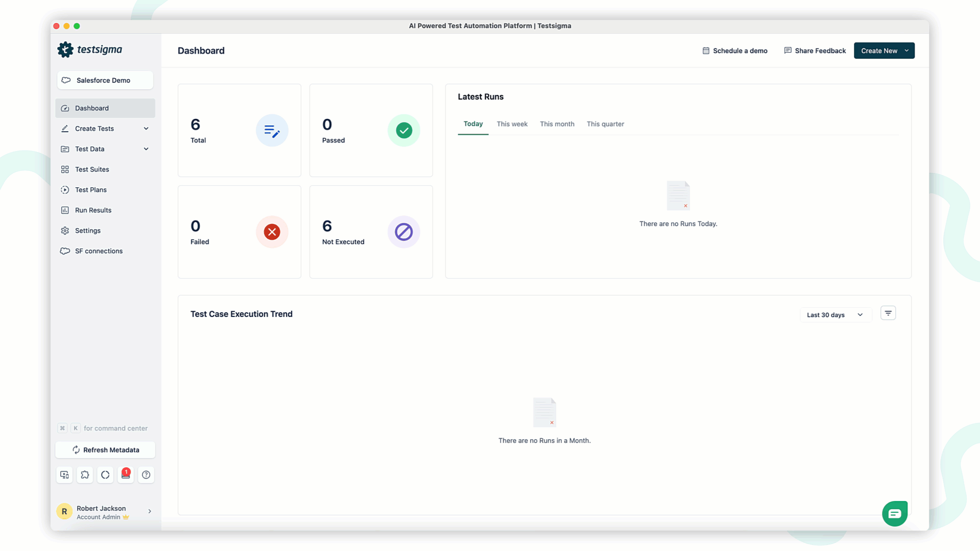Click the Total tests edit-list icon
This screenshot has width=980, height=551.
272,131
